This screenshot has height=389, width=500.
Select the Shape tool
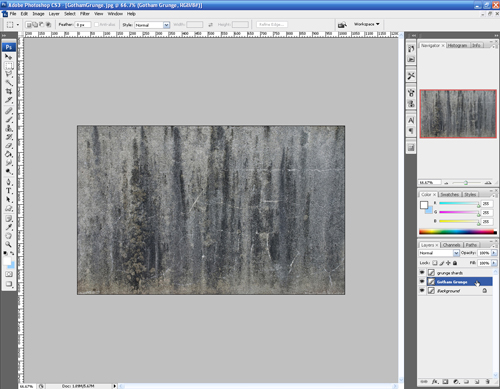click(9, 208)
